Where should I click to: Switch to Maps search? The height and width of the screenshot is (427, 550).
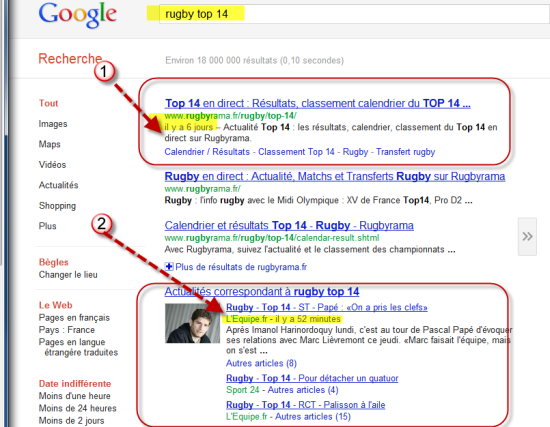coord(49,144)
